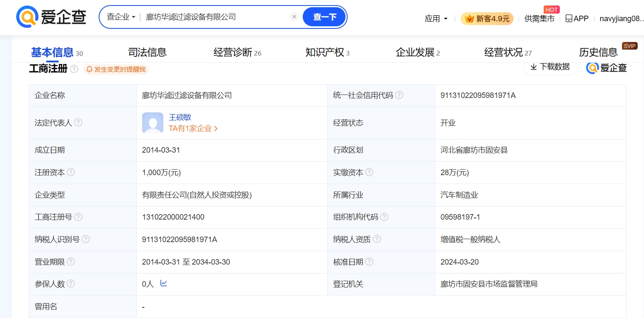
Task: Click the 爱企查 logo in header
Action: click(x=51, y=17)
